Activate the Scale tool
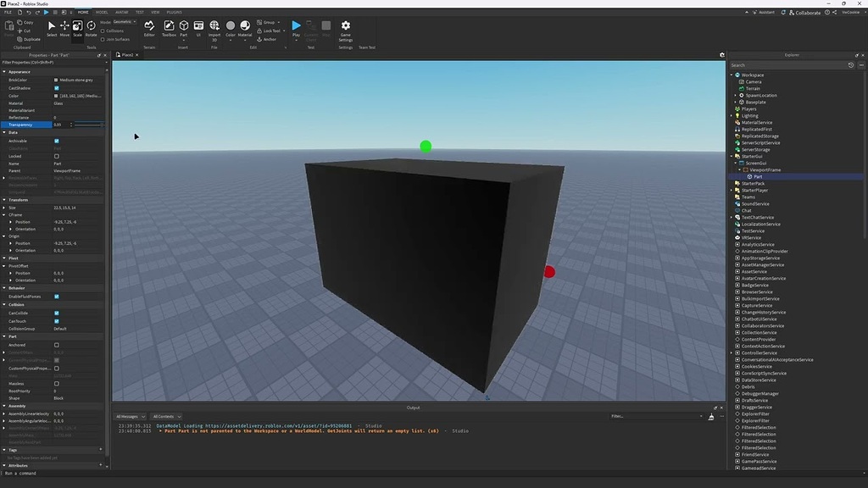Screen dimensions: 868x488 coord(77,28)
